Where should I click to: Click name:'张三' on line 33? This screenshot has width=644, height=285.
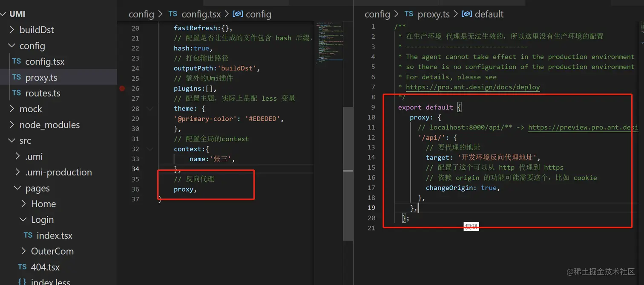point(213,159)
